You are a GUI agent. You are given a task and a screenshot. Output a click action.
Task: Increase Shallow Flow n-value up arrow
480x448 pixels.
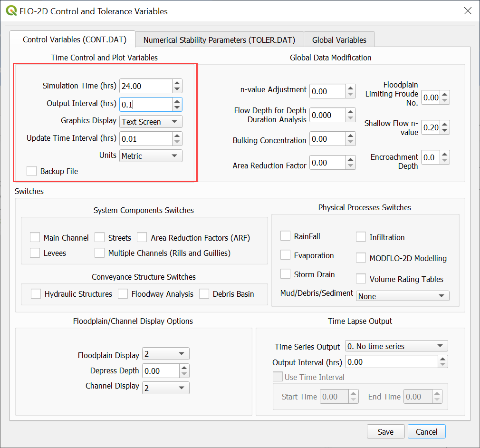[x=444, y=125]
